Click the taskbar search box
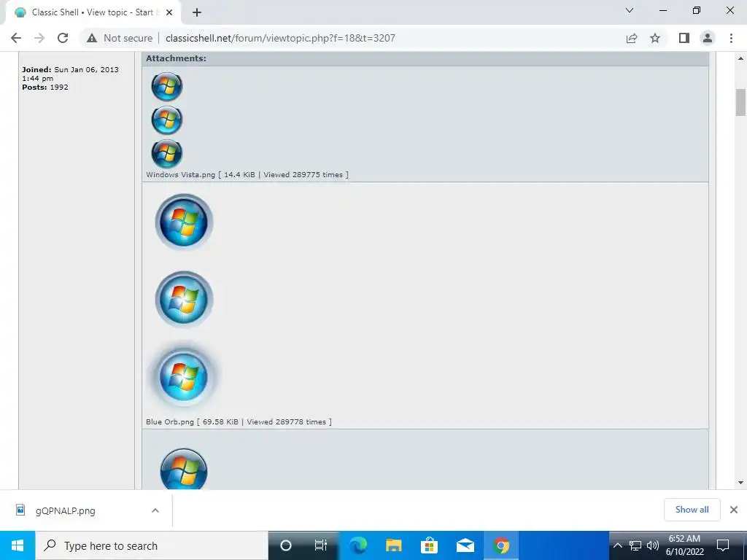Image resolution: width=747 pixels, height=560 pixels. [152, 545]
